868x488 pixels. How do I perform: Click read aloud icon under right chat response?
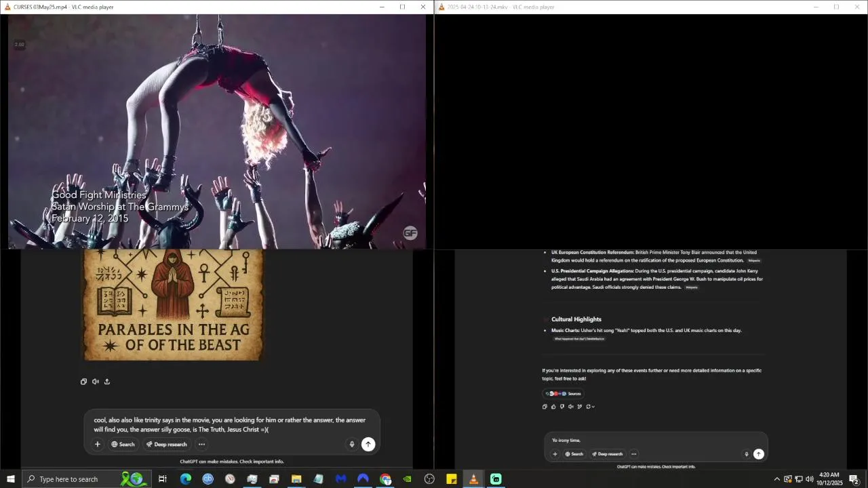(x=570, y=407)
